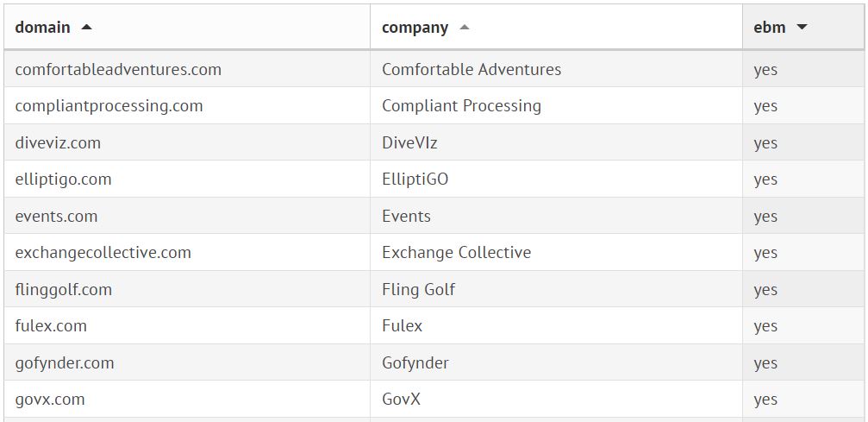Select the Comfortable Adventures company cell
This screenshot has height=422, width=868.
click(x=471, y=69)
